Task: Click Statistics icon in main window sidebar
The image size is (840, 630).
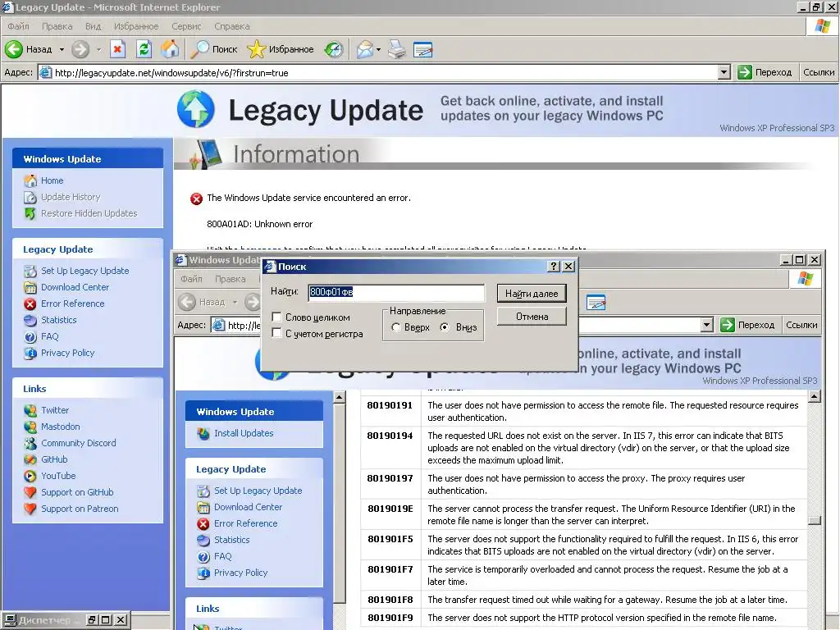Action: [30, 321]
